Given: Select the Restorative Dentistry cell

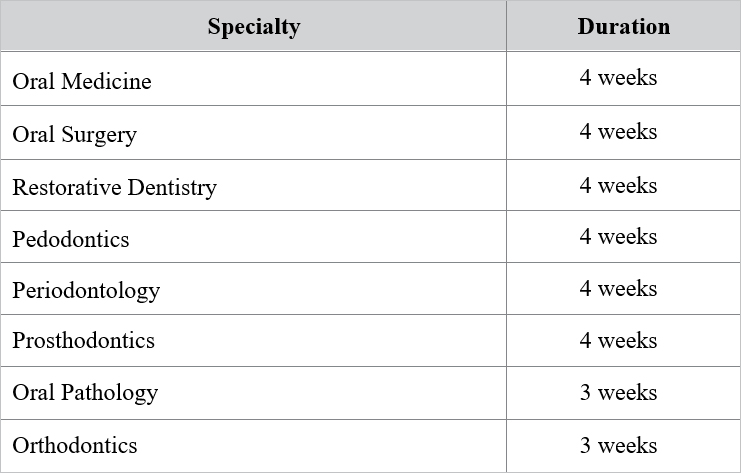Looking at the screenshot, I should [x=253, y=185].
